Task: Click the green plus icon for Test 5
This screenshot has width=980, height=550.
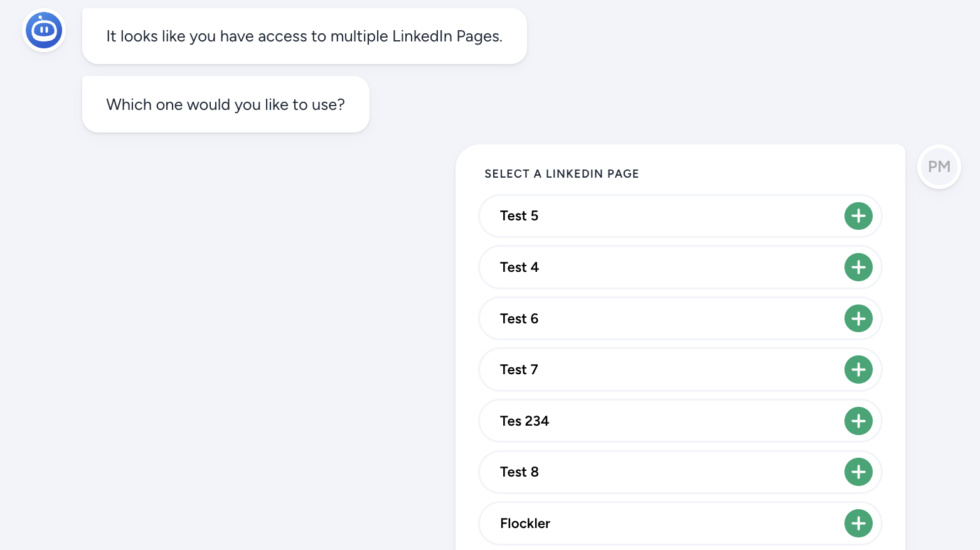Action: (x=858, y=216)
